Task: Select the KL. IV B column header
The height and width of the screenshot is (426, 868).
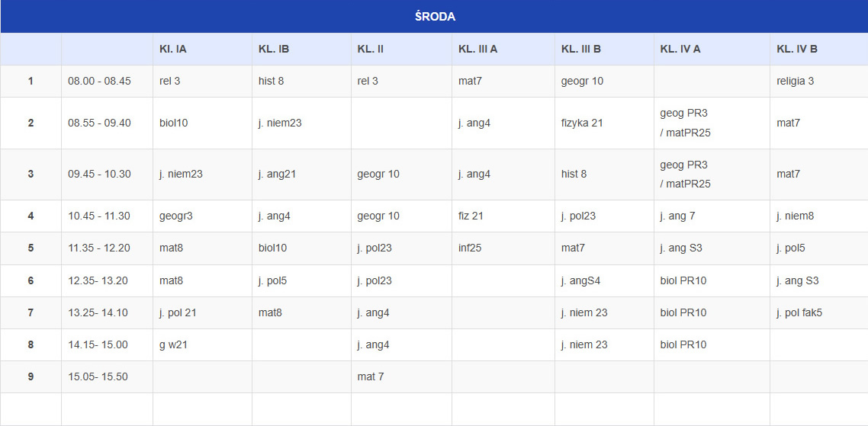Action: pos(797,49)
